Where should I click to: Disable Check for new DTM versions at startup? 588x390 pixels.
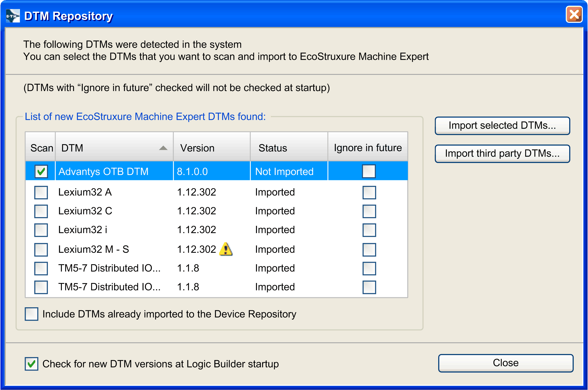[32, 364]
